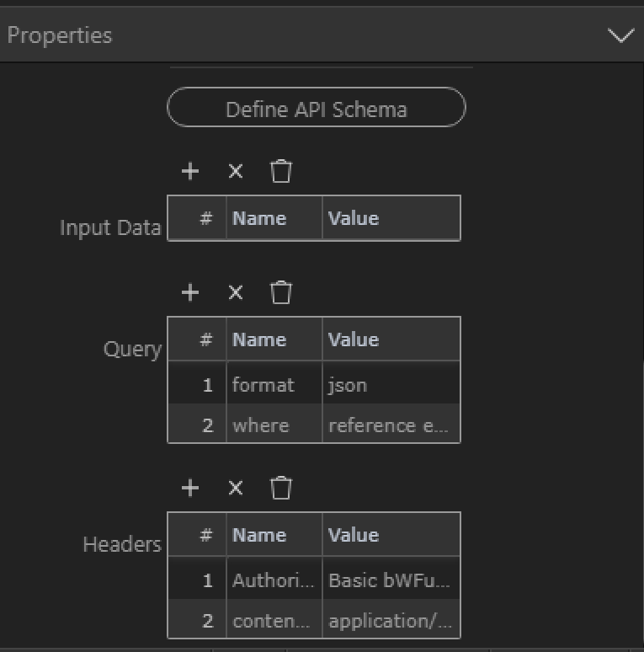Click the X icon above Input Data table
Viewport: 644px width, 652px height.
(236, 172)
